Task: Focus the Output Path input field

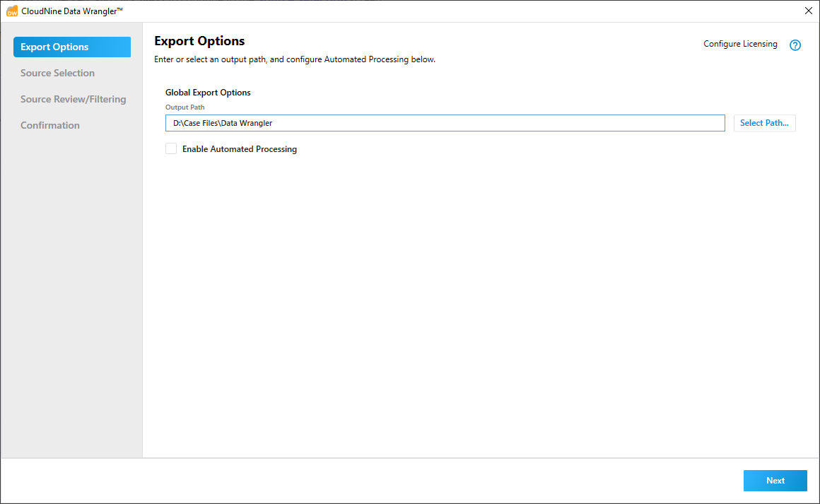Action: coord(445,124)
